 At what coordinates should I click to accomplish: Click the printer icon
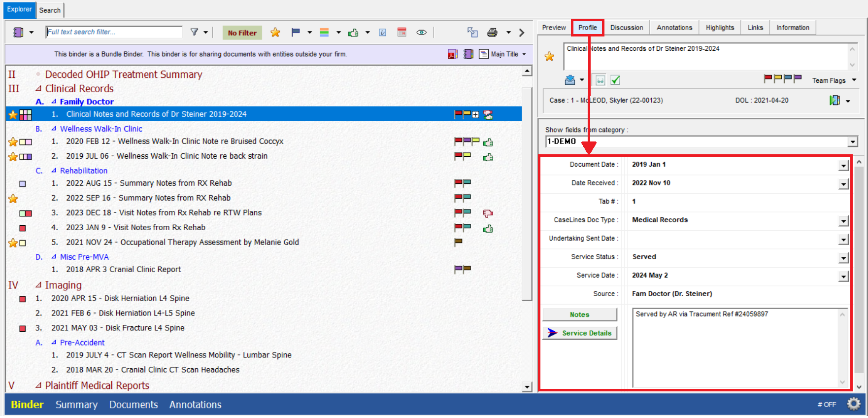click(x=492, y=33)
